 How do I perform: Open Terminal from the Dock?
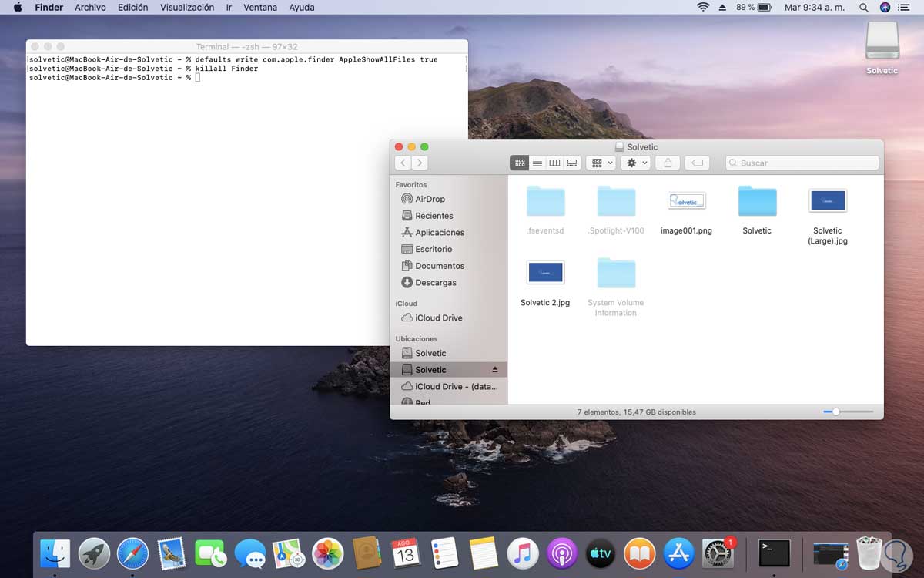pos(775,553)
